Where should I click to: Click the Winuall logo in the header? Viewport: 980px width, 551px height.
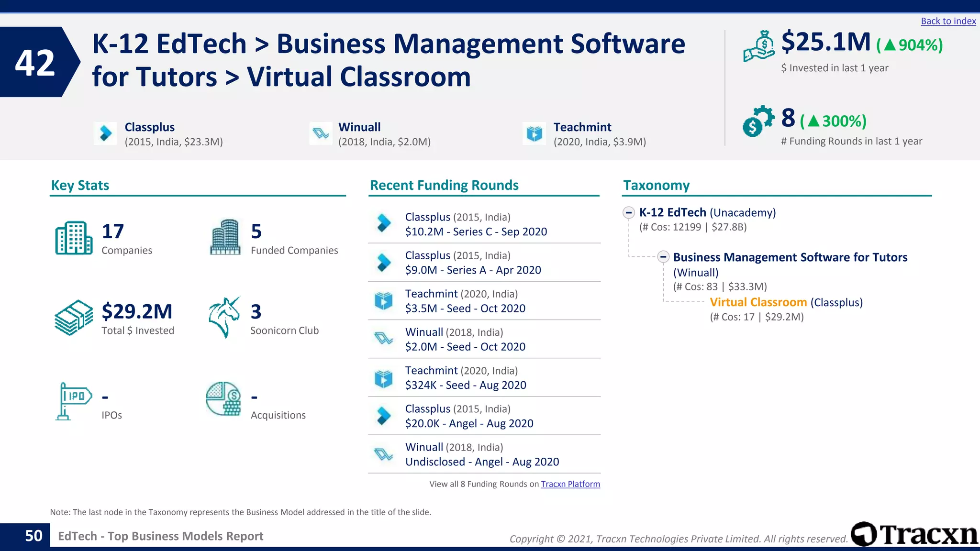[x=321, y=133]
